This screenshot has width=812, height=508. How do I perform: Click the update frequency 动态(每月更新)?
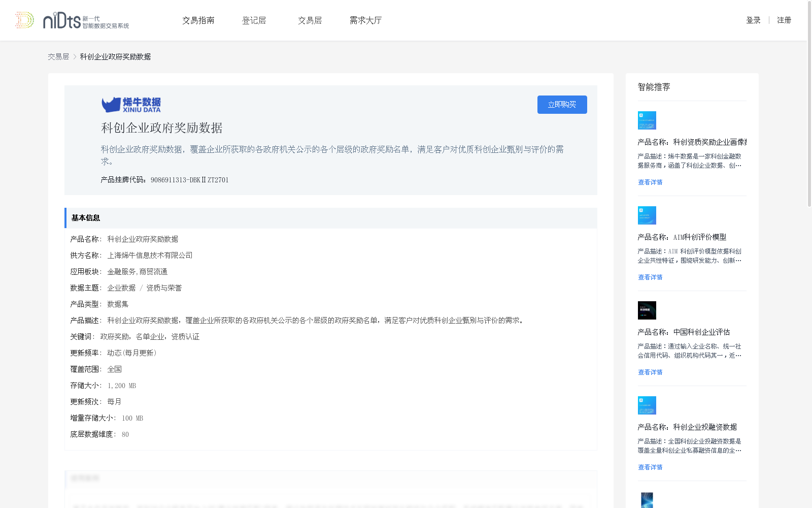[x=132, y=353]
